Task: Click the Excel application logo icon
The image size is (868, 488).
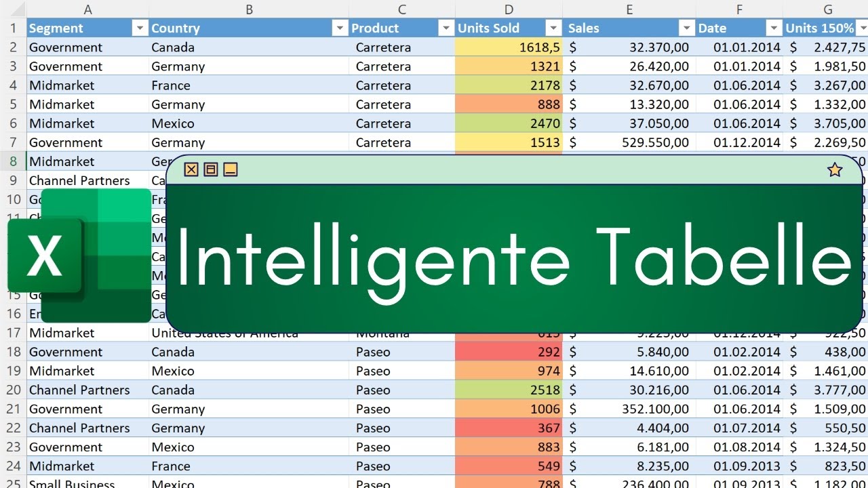Action: [45, 256]
